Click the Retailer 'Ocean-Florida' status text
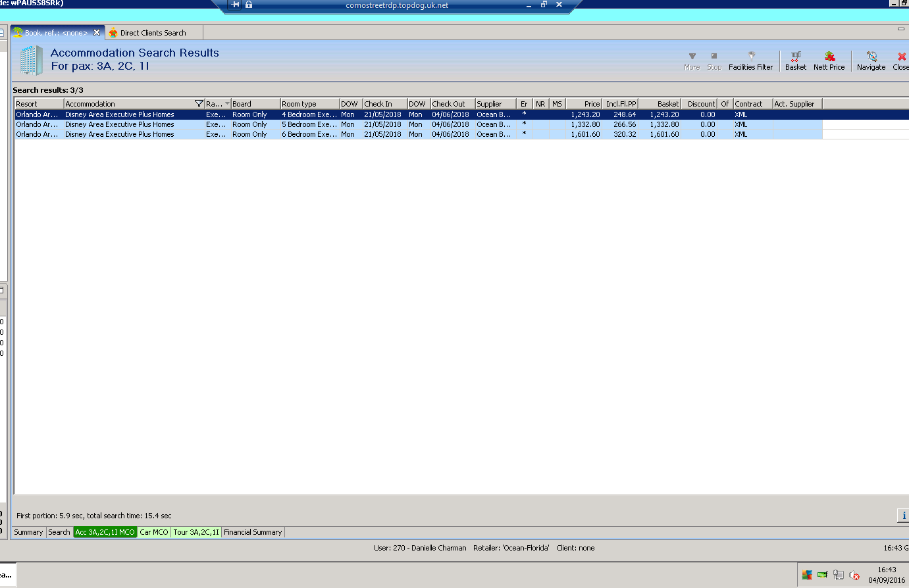Viewport: 909px width, 588px height. click(x=511, y=548)
